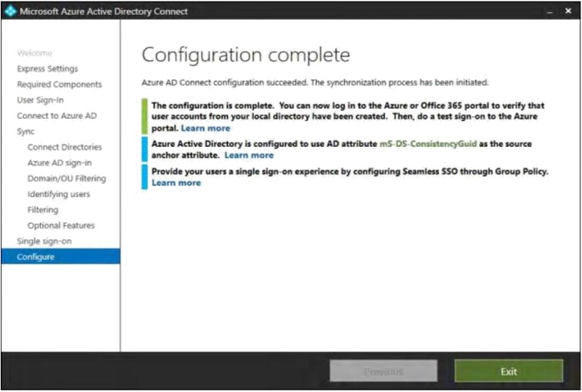Viewport: 582px width, 392px height.
Task: Click the window title Microsoft Azure Active Directory Connect
Action: 104,11
